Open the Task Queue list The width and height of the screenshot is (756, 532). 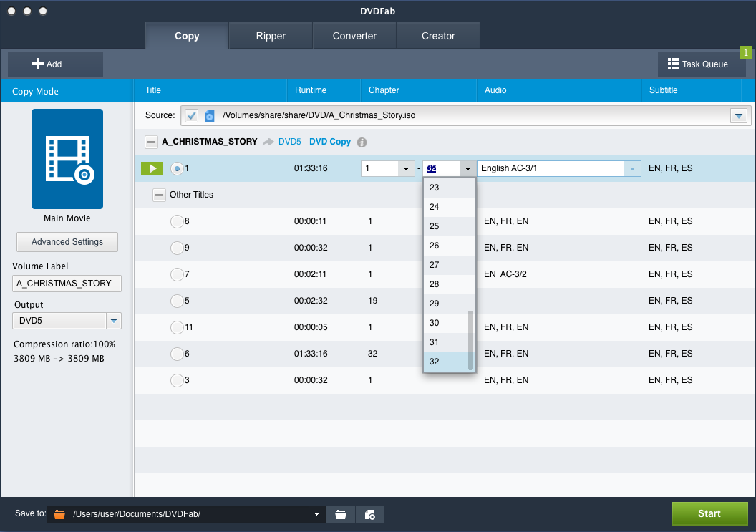tap(702, 64)
